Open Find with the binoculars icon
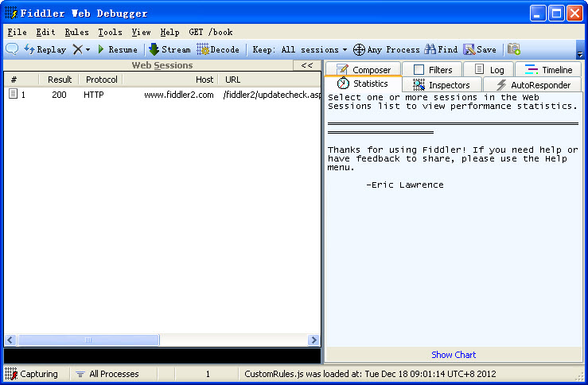Screen dimensions: 588x385 point(441,49)
